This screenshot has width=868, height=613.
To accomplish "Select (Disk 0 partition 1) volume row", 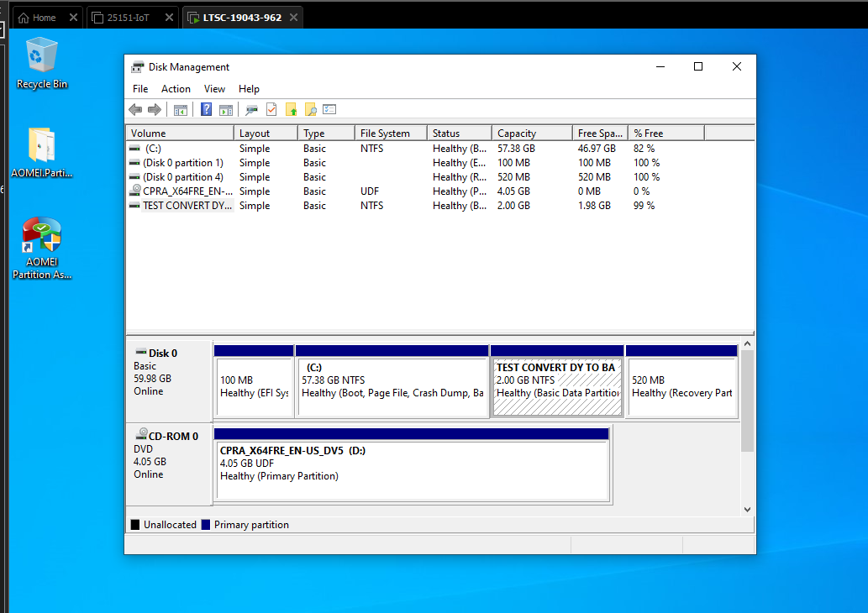I will point(440,163).
